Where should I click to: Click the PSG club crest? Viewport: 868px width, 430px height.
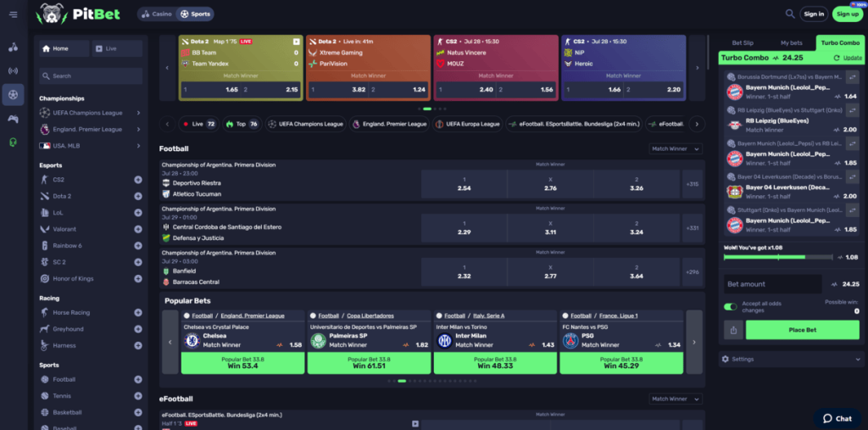pos(570,340)
